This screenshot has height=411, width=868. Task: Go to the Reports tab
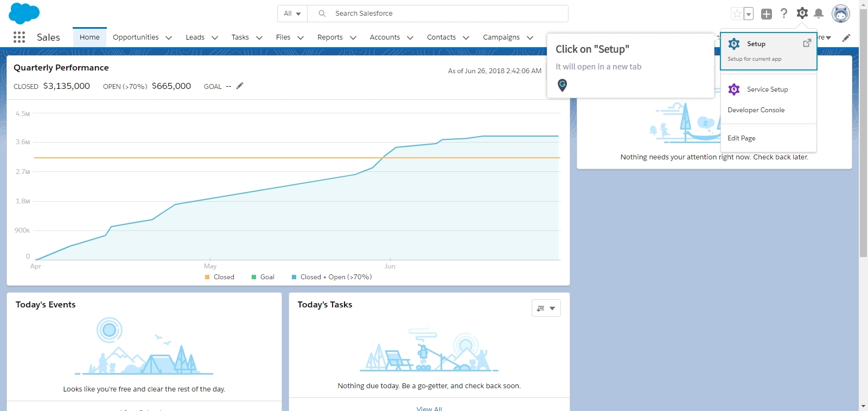click(330, 37)
